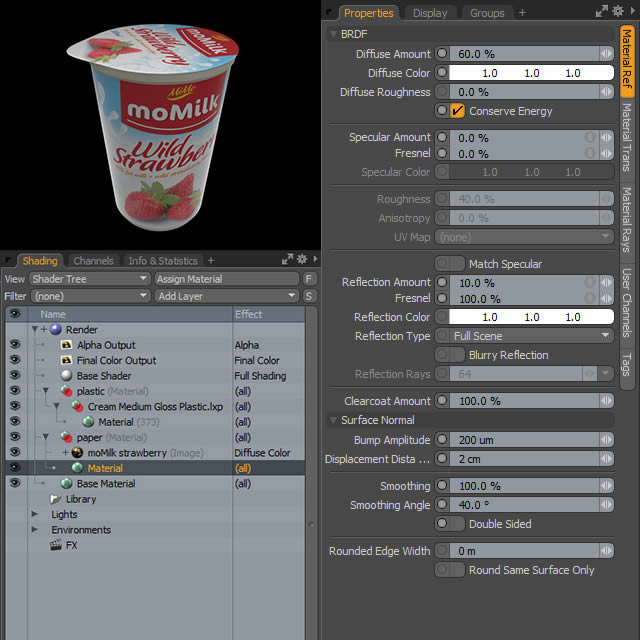Image resolution: width=640 pixels, height=640 pixels.
Task: Click the Library folder icon
Action: [x=56, y=499]
